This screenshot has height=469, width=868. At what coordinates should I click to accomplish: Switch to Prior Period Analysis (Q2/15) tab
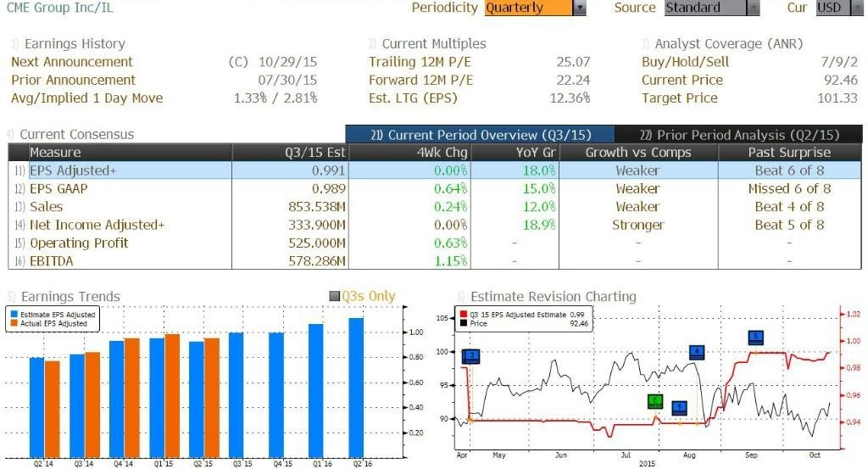point(738,135)
